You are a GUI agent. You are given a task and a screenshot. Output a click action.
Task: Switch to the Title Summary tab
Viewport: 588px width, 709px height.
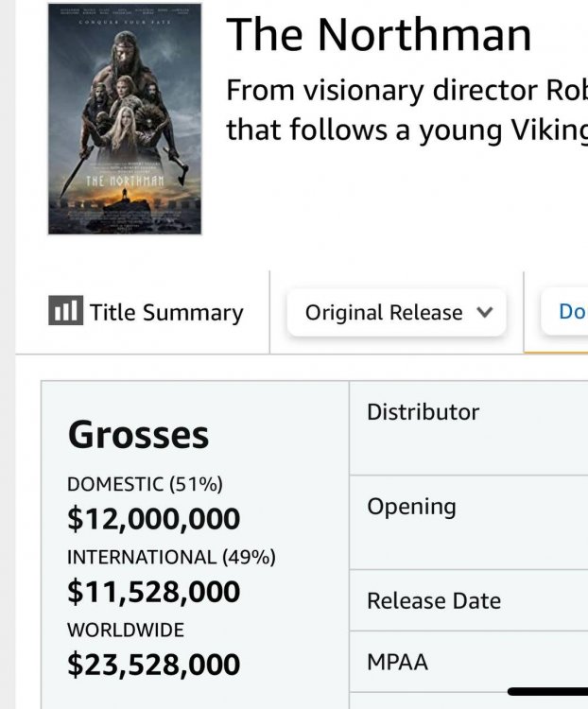147,312
